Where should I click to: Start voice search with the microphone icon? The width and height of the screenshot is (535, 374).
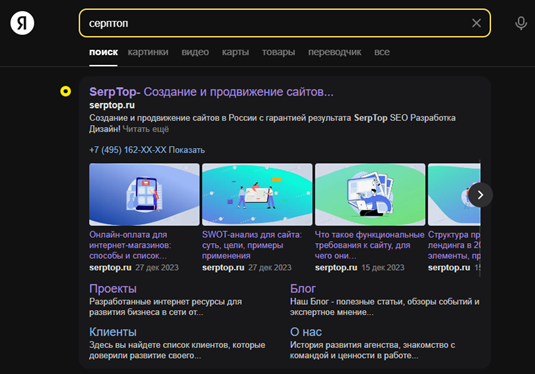(x=521, y=23)
